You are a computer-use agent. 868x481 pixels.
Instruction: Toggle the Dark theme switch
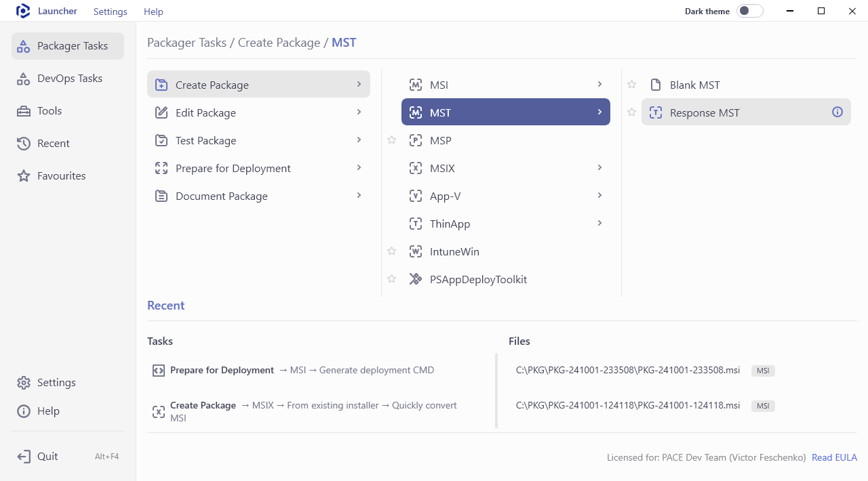point(750,11)
